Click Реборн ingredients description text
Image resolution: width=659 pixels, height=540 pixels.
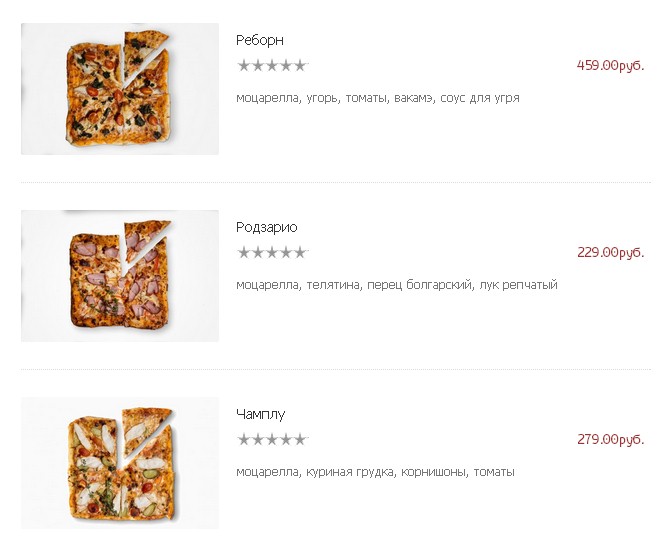click(377, 99)
